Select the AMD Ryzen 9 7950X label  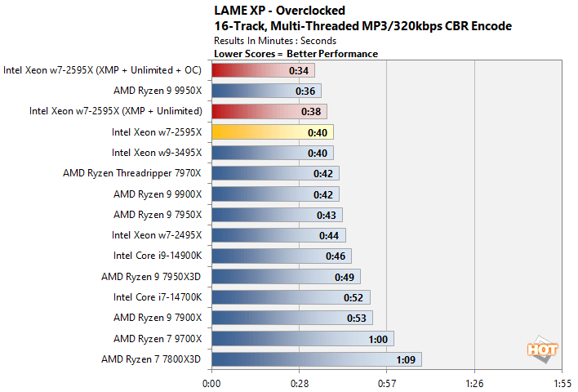[x=158, y=215]
